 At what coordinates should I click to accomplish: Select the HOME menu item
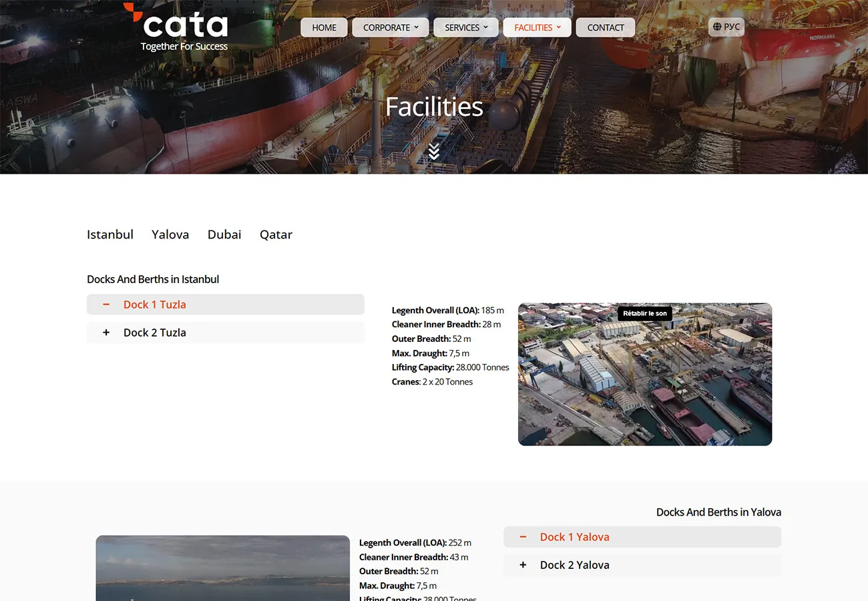pos(323,27)
